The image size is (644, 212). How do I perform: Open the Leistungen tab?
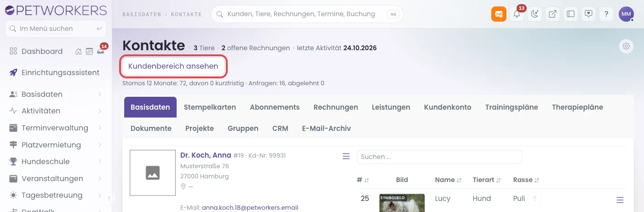coord(391,107)
